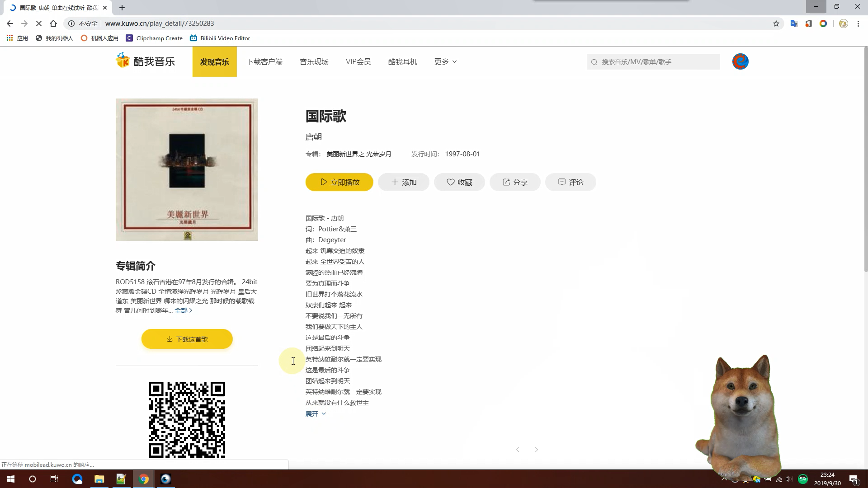Toggle 收藏 favorite heart button
This screenshot has height=488, width=868.
click(459, 182)
